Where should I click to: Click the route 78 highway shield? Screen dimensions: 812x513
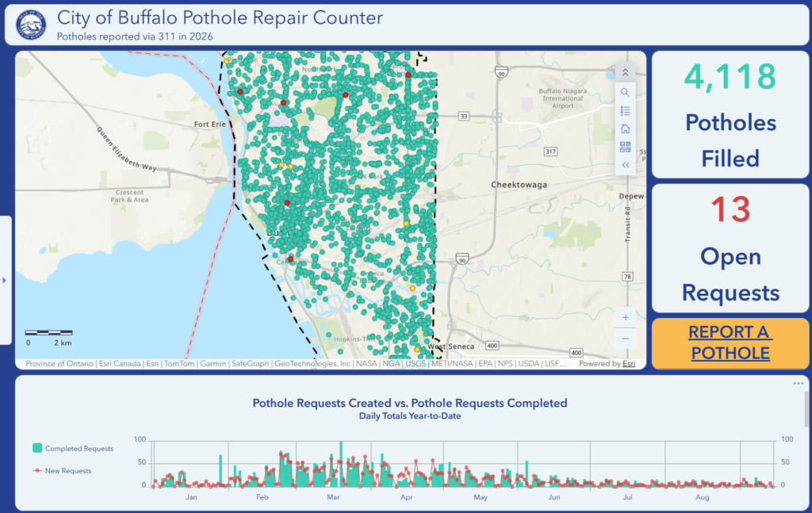point(627,277)
